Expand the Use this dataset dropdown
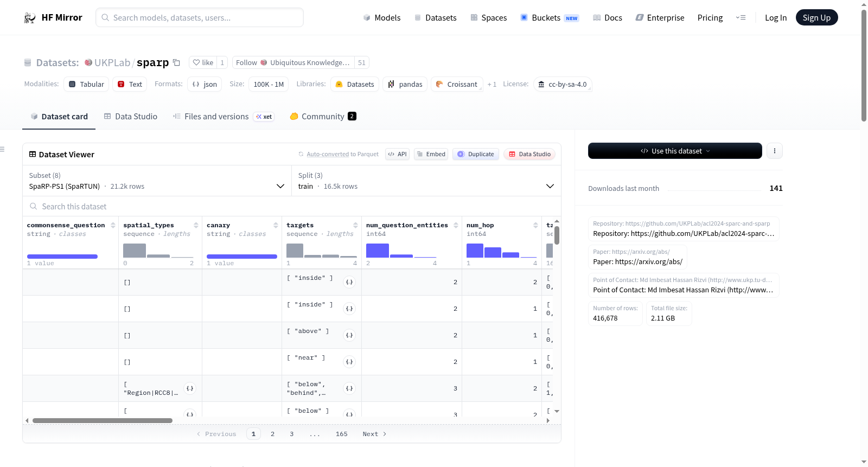Viewport: 868px width, 467px height. tap(675, 151)
